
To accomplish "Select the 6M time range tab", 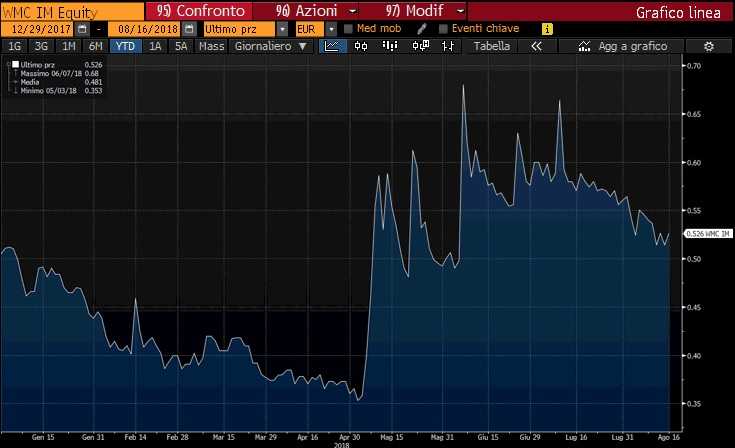I will pos(96,46).
